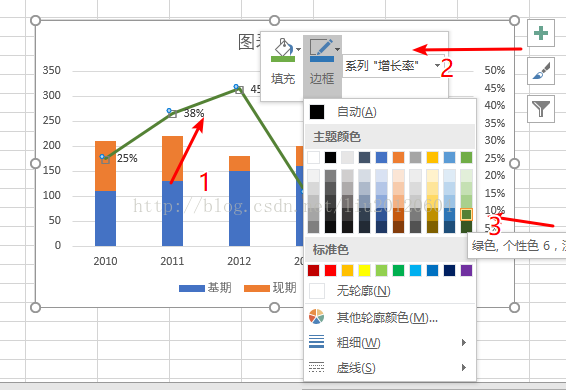Viewport: 566px width, 390px height.
Task: Click the Fill paint bucket icon
Action: tap(283, 49)
